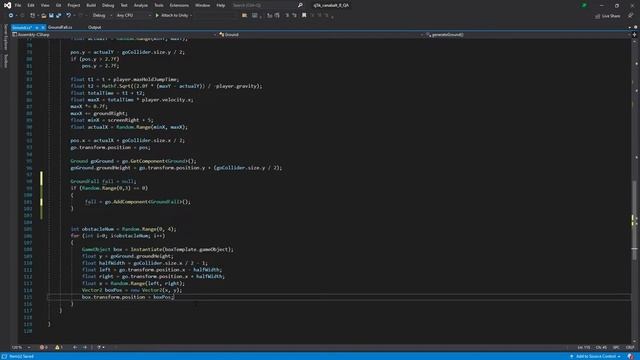This screenshot has height=360, width=640.
Task: Click the search magnifier icon
Action: [x=300, y=5]
